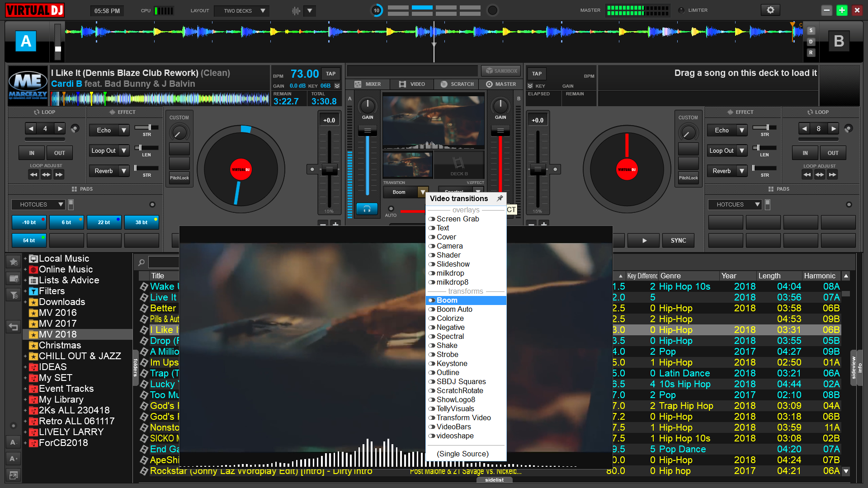Open deck A Loop Out effect dropdown
The image size is (868, 488).
tap(124, 150)
